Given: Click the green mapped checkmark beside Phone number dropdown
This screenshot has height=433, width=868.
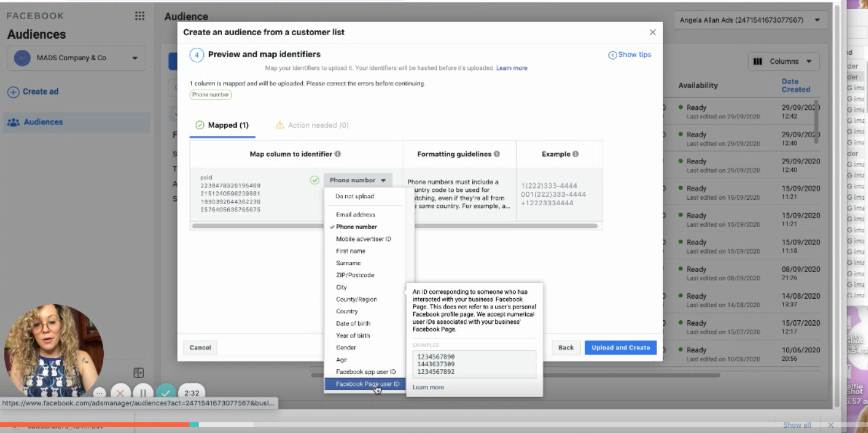Looking at the screenshot, I should [x=315, y=180].
